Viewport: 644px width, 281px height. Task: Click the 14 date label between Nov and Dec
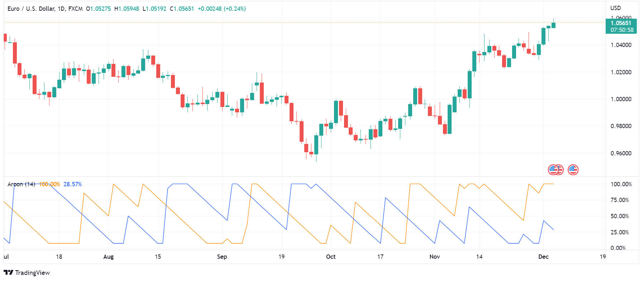479,257
